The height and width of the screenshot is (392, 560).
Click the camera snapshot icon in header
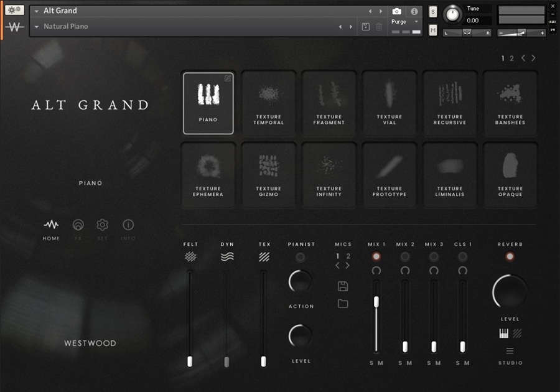(x=397, y=11)
